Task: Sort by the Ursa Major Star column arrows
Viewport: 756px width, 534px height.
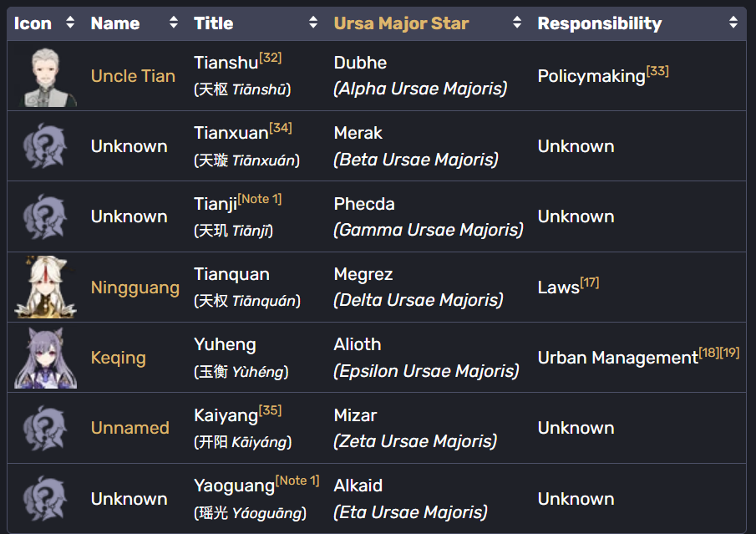Action: (x=517, y=23)
